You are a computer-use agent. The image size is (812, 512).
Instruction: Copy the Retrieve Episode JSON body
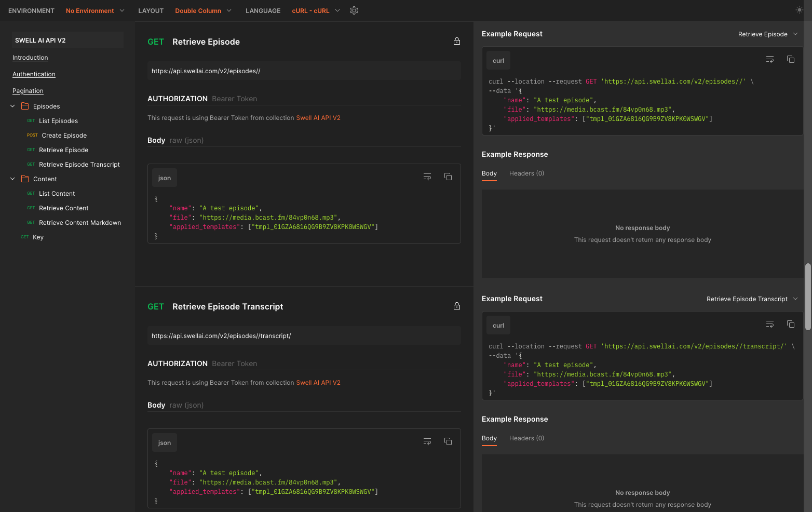448,177
